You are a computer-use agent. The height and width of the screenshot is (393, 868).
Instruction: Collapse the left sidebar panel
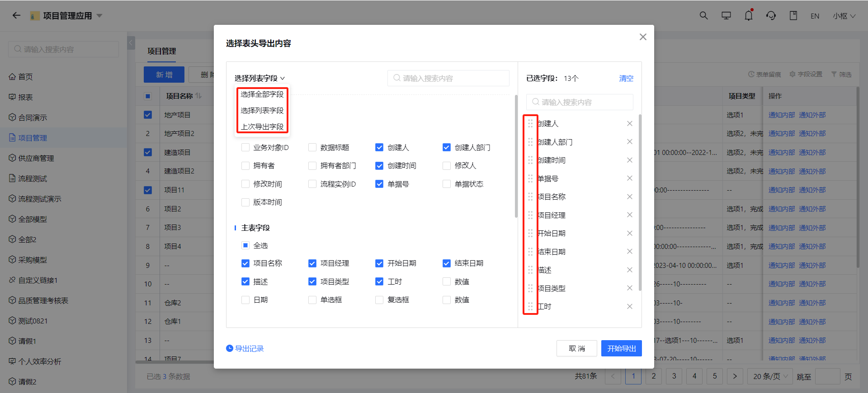(131, 43)
